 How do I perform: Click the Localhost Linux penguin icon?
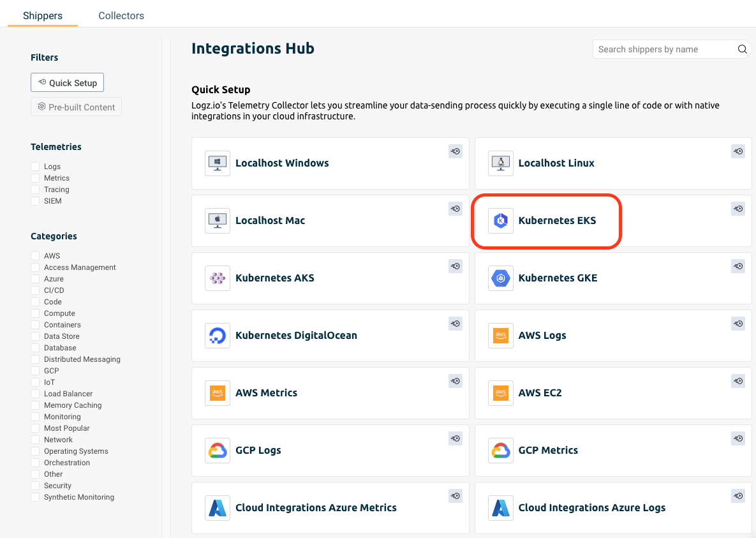click(x=500, y=163)
